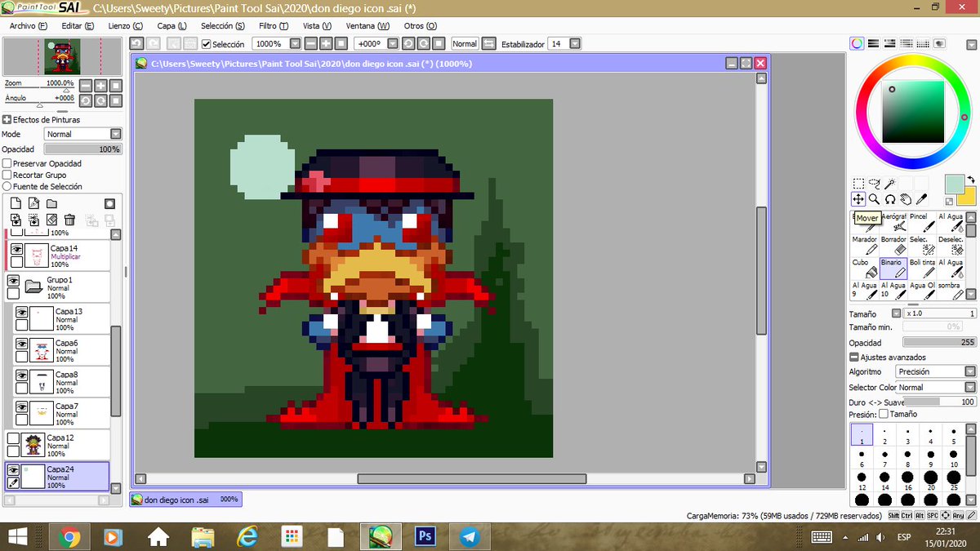The height and width of the screenshot is (551, 980).
Task: Select the Mover tool
Action: [858, 199]
